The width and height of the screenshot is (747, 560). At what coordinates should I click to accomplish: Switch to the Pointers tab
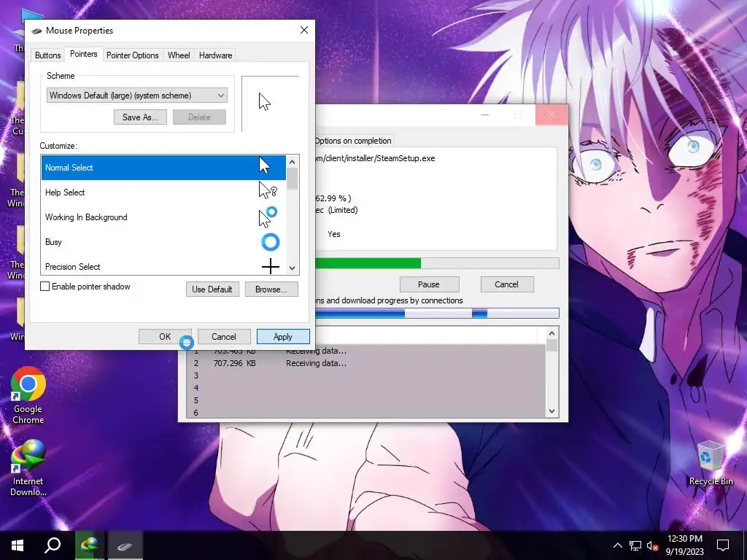83,54
